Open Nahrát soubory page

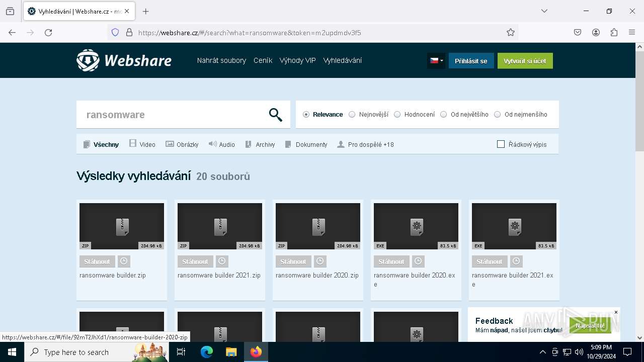coord(221,60)
